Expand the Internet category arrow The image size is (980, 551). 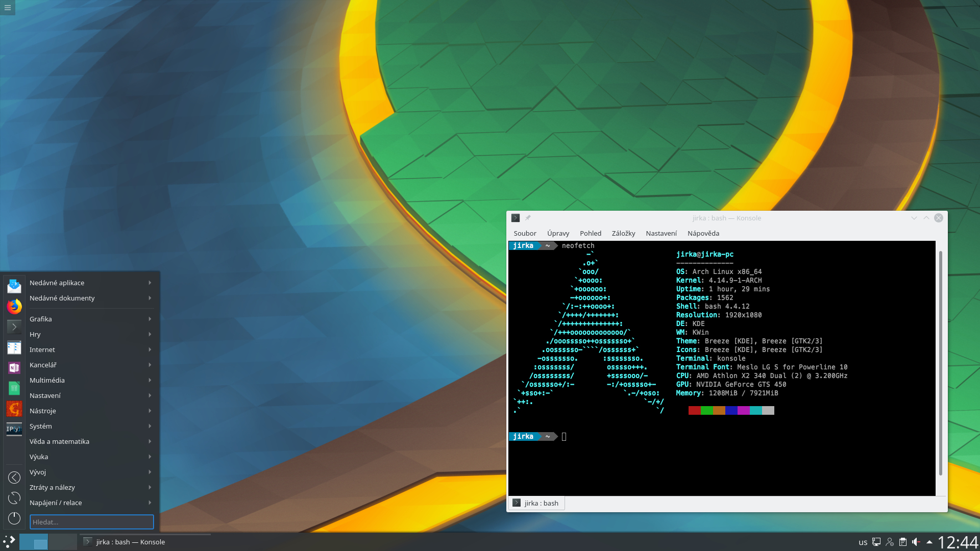tap(150, 349)
